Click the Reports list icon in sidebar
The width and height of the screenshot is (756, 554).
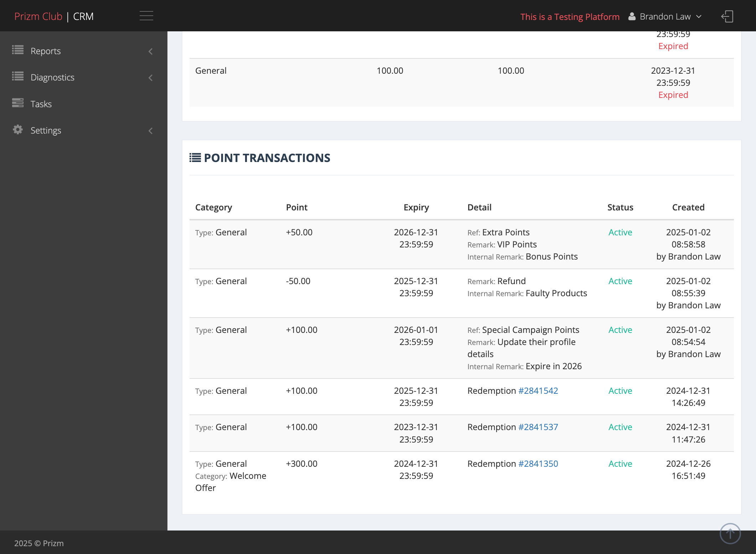(x=18, y=50)
